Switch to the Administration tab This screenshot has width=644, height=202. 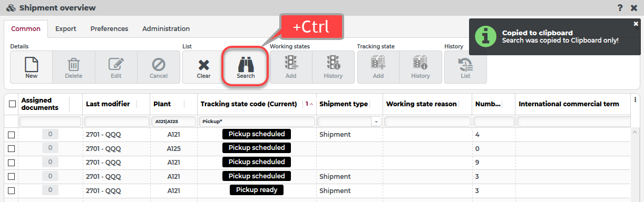point(166,29)
